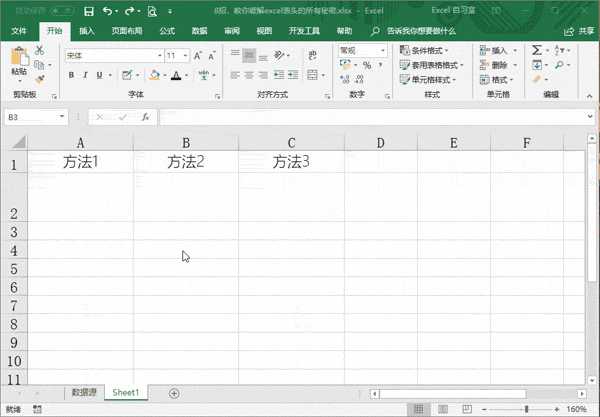Screen dimensions: 600x417
Task: Click the AutoSum sigma icon
Action: 537,49
